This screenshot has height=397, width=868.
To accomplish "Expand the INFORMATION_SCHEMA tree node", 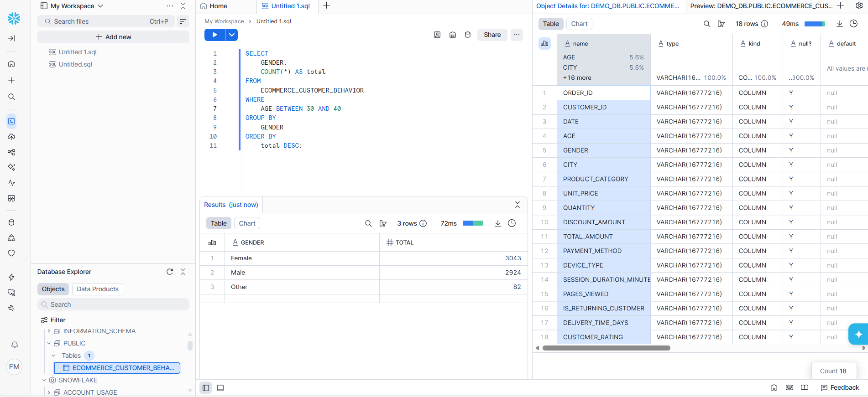I will point(49,331).
